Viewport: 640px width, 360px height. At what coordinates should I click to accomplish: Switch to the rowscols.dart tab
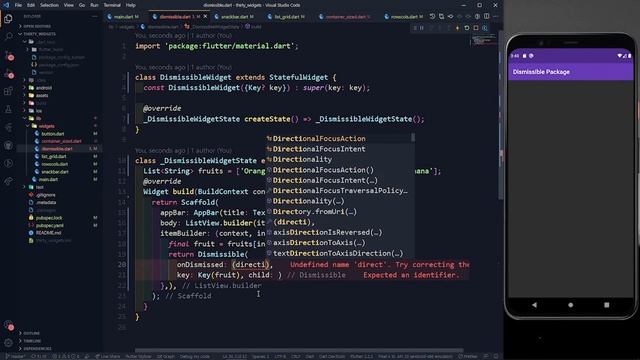[403, 17]
